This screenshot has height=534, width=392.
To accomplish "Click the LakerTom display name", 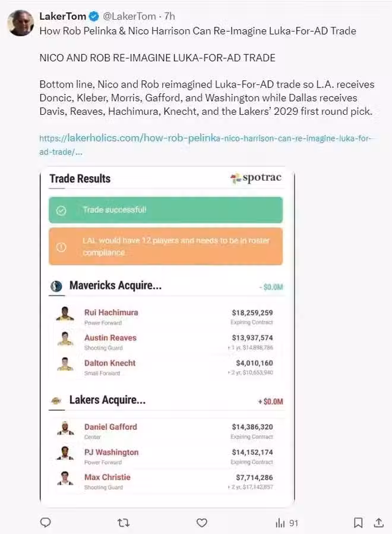I will tap(62, 16).
